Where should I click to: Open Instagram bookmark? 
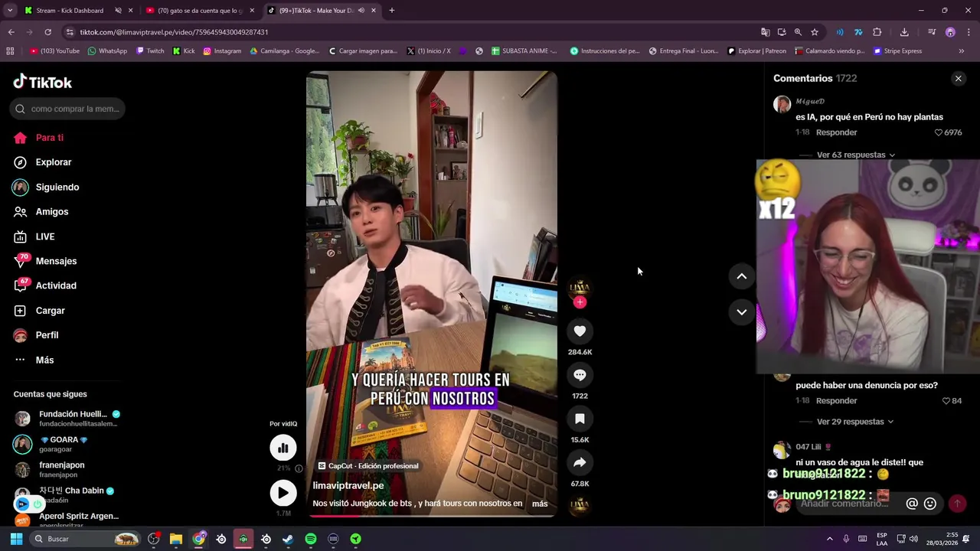(222, 51)
